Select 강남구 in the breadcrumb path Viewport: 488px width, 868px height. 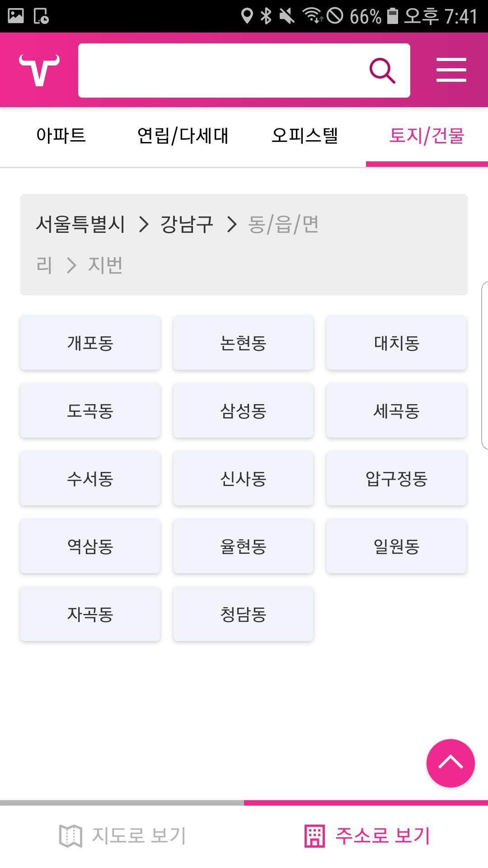point(187,224)
